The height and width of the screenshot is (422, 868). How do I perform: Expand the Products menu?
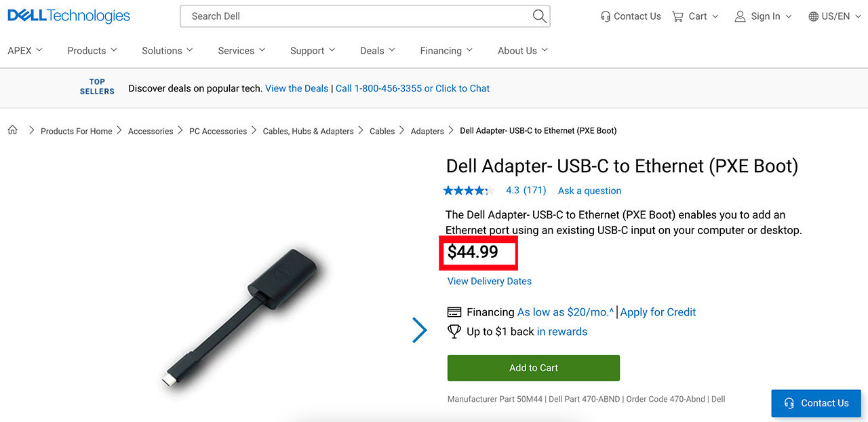[x=92, y=51]
